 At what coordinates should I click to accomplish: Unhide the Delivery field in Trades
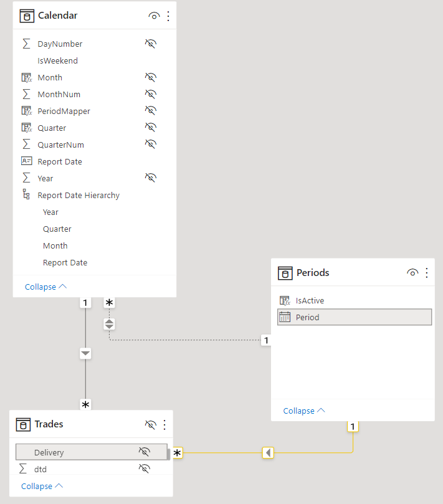point(145,452)
